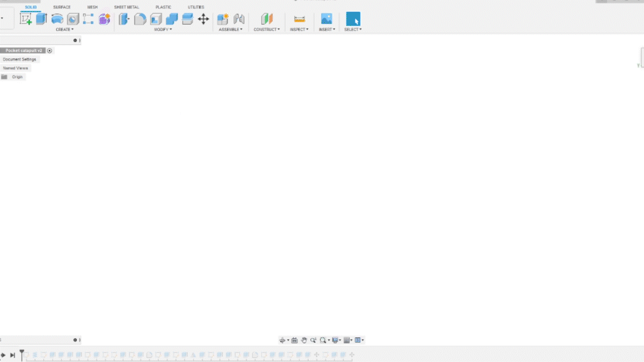The image size is (644, 362).
Task: Click the Offset Plane construct icon
Action: pos(266,19)
